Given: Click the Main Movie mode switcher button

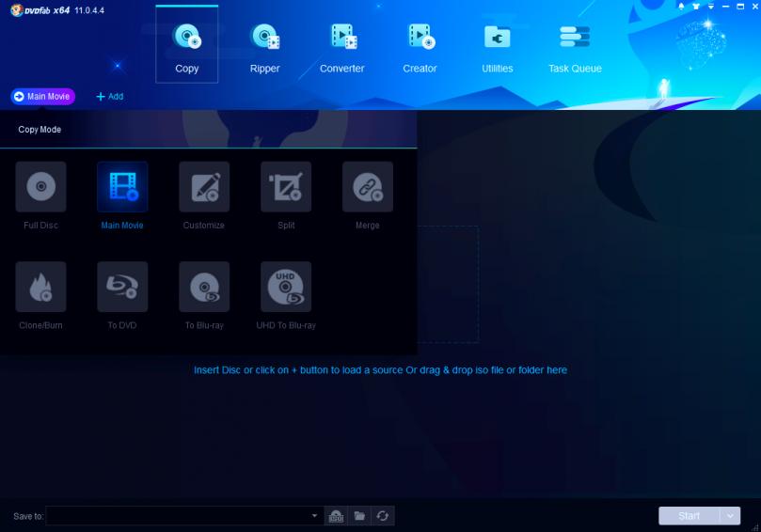Looking at the screenshot, I should 42,97.
